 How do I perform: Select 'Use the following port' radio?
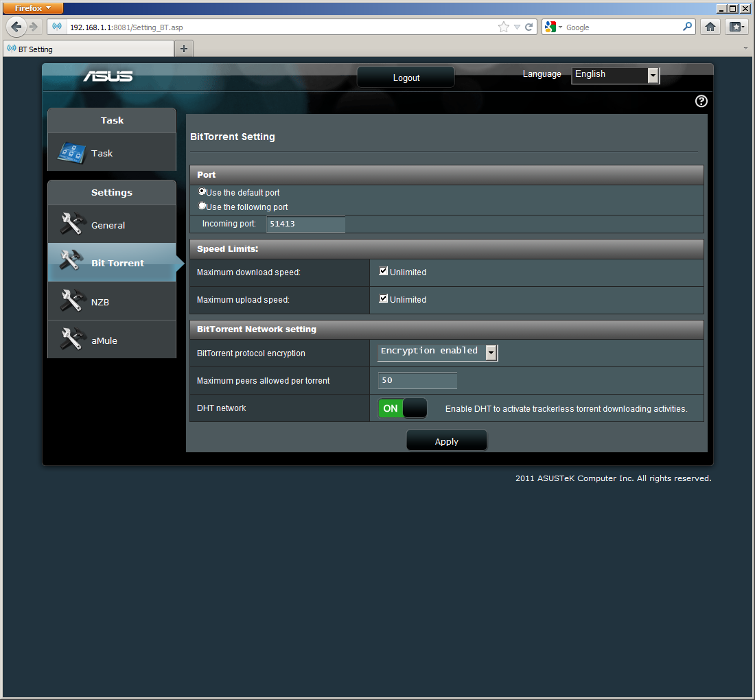click(x=202, y=206)
